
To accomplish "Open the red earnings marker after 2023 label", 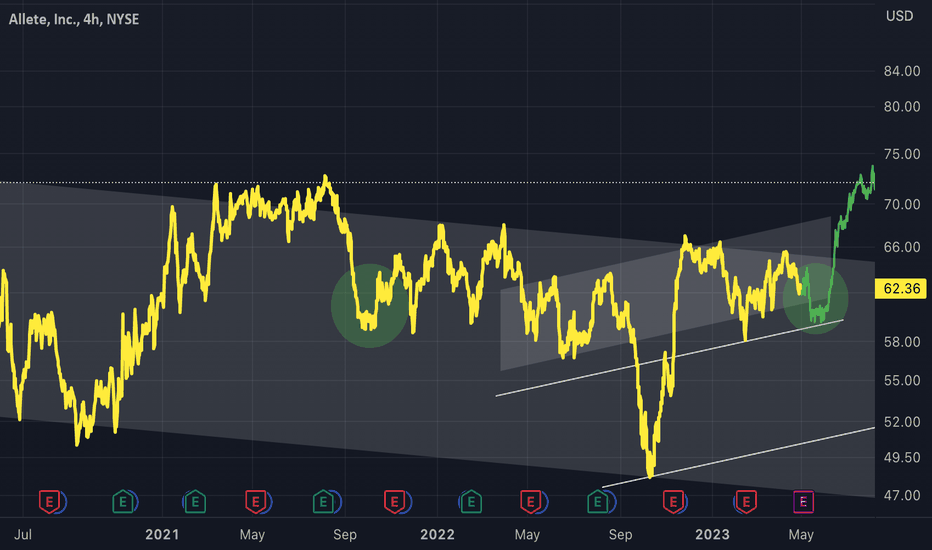I will tap(746, 502).
